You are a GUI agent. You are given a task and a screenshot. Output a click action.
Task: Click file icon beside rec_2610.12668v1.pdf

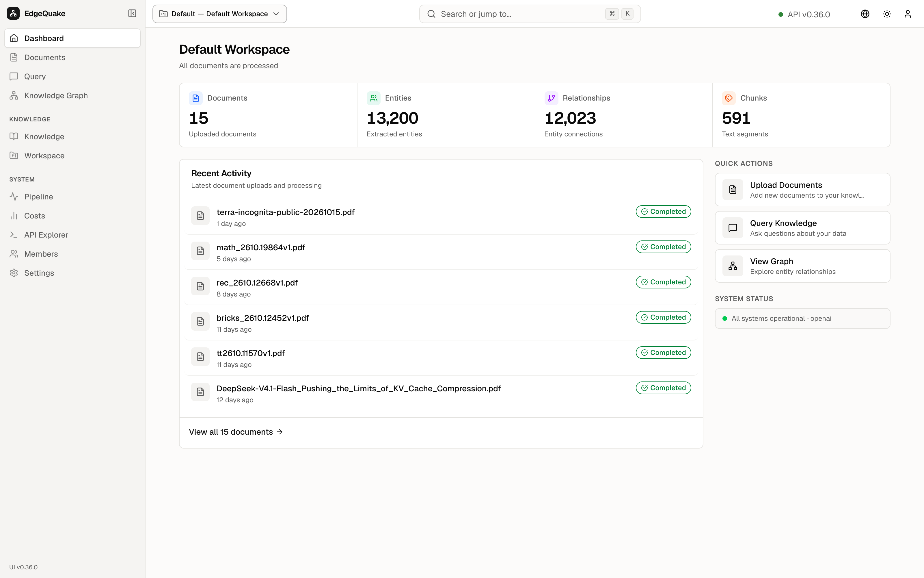tap(200, 286)
